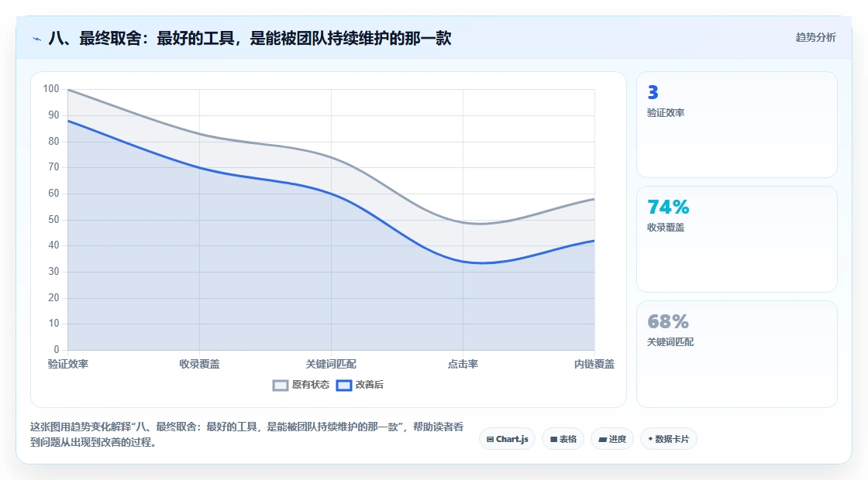Click 原有状态 line point at 内链覆盖
Image resolution: width=868 pixels, height=480 pixels.
tap(594, 199)
